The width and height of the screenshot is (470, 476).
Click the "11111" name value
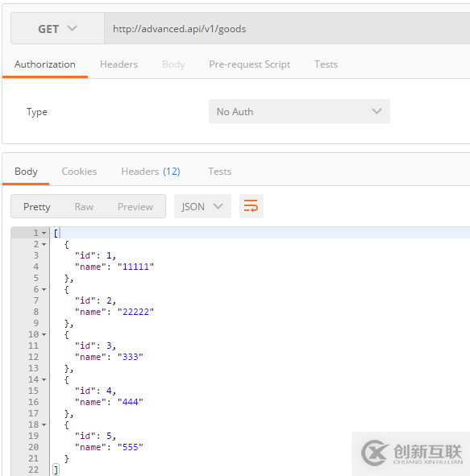pos(135,267)
